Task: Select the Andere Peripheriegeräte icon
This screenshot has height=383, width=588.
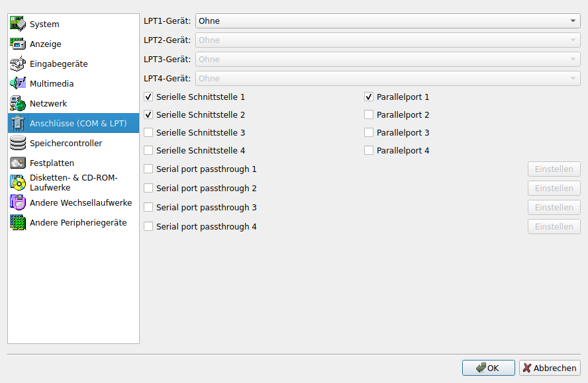Action: pyautogui.click(x=18, y=223)
